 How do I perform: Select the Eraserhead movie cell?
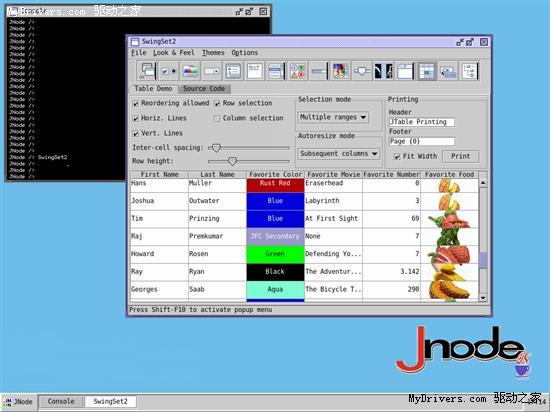tap(334, 185)
